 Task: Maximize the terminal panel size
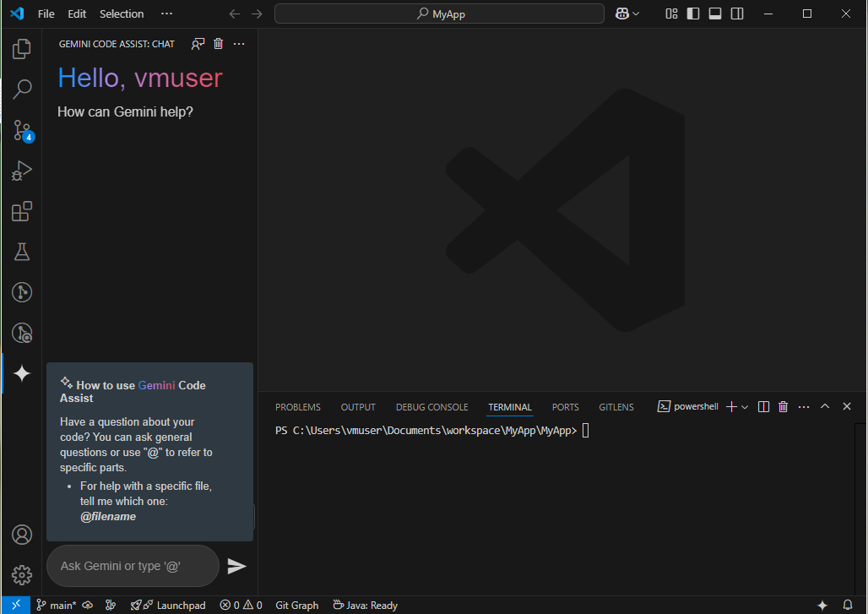[x=825, y=406]
